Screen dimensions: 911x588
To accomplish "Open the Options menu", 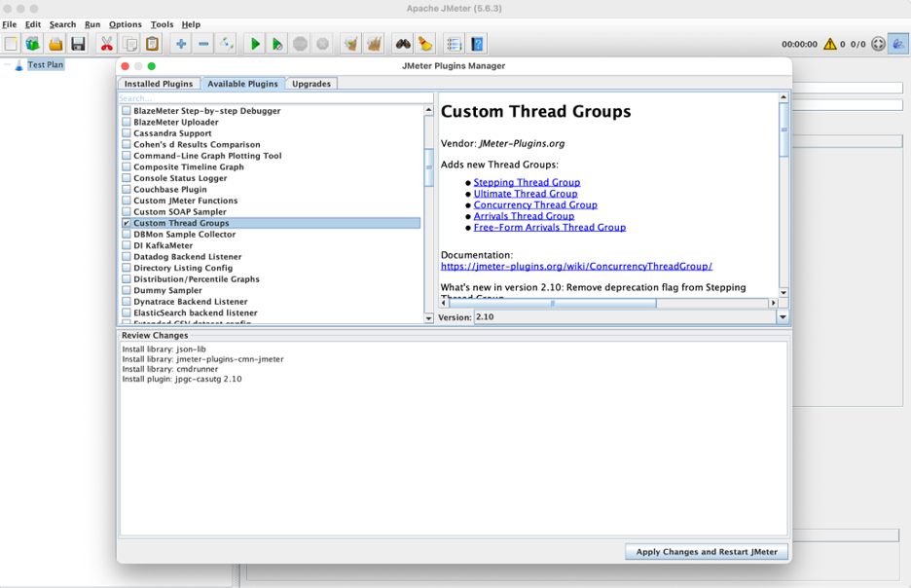I will coord(125,24).
